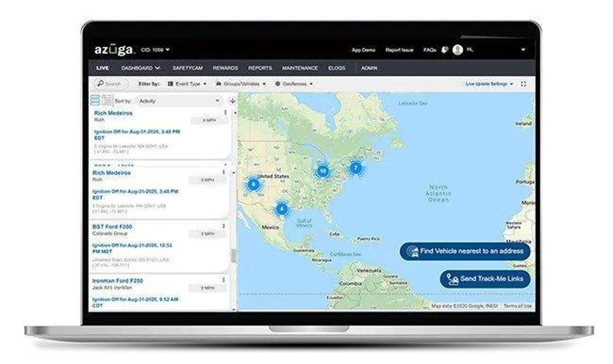Click the 9:52 AM CDT ignition event

click(x=136, y=302)
